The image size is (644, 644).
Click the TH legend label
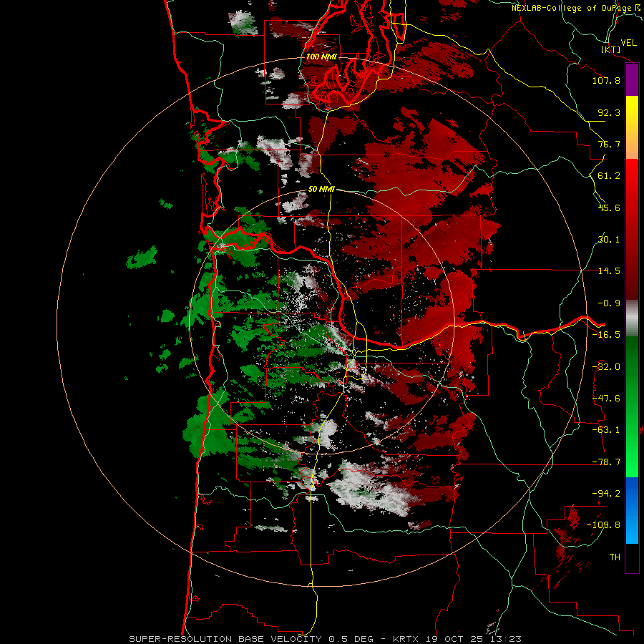tap(615, 557)
